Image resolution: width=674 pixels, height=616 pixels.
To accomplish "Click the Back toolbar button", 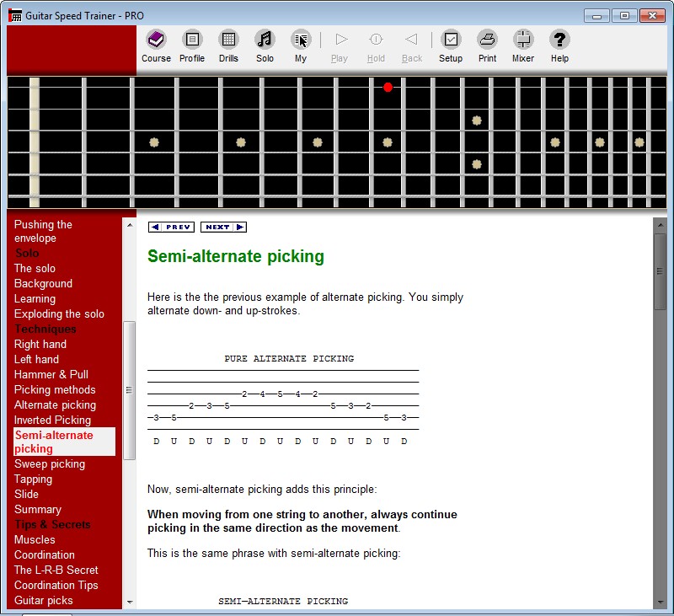I will coord(412,40).
